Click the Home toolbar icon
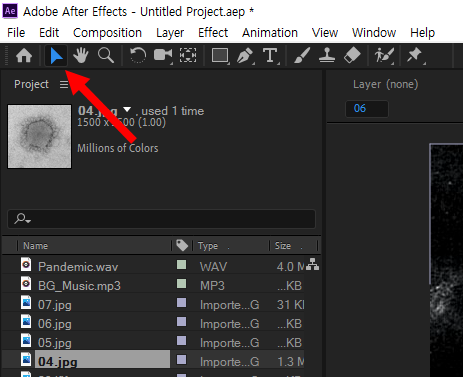Screen dimensions: 463x377 click(x=24, y=56)
